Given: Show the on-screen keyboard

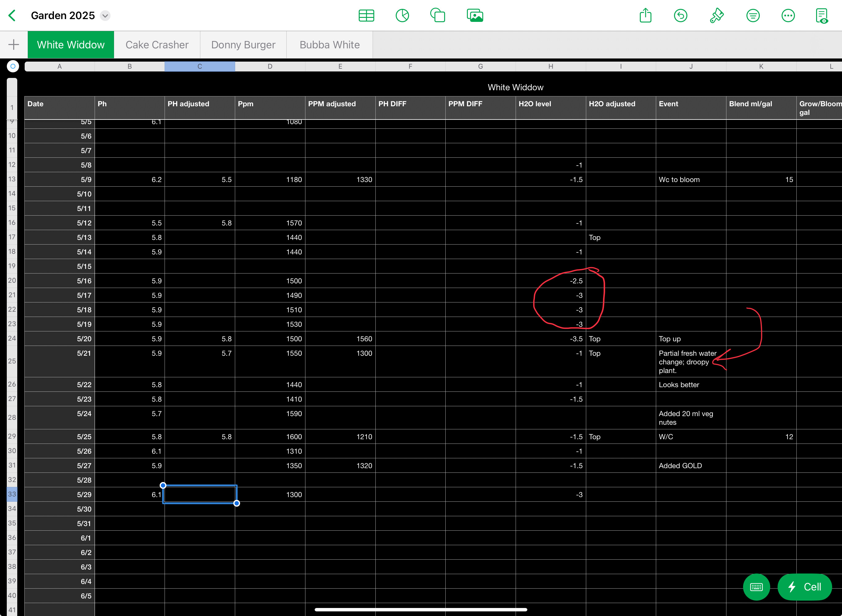Looking at the screenshot, I should coord(756,587).
